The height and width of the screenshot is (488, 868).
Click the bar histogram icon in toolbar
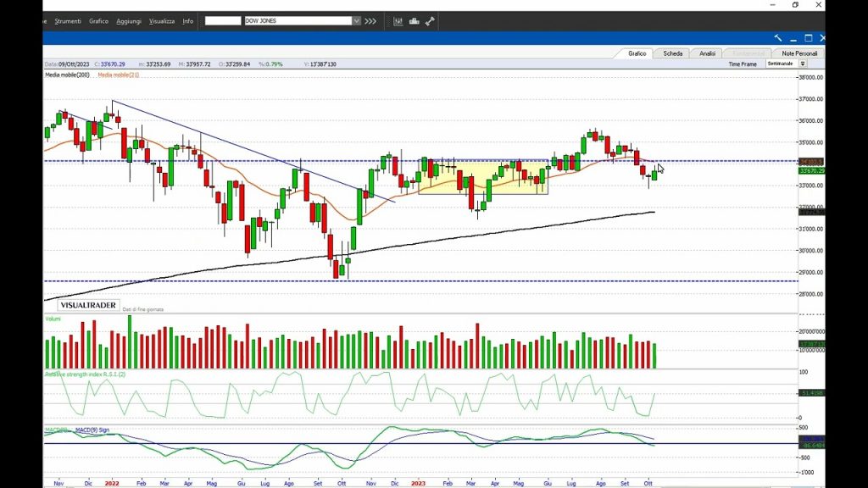415,21
